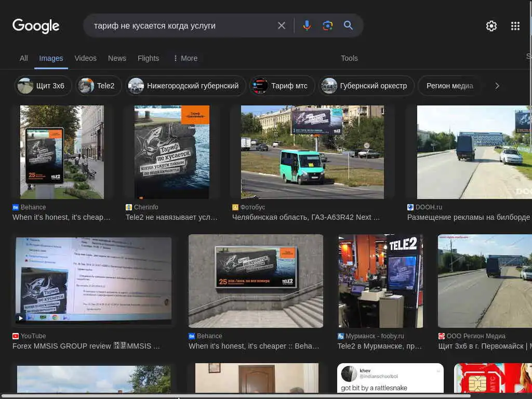Viewport: 532px width, 399px height.
Task: Open Tele2 Мурманск store thumbnail
Action: click(x=381, y=281)
